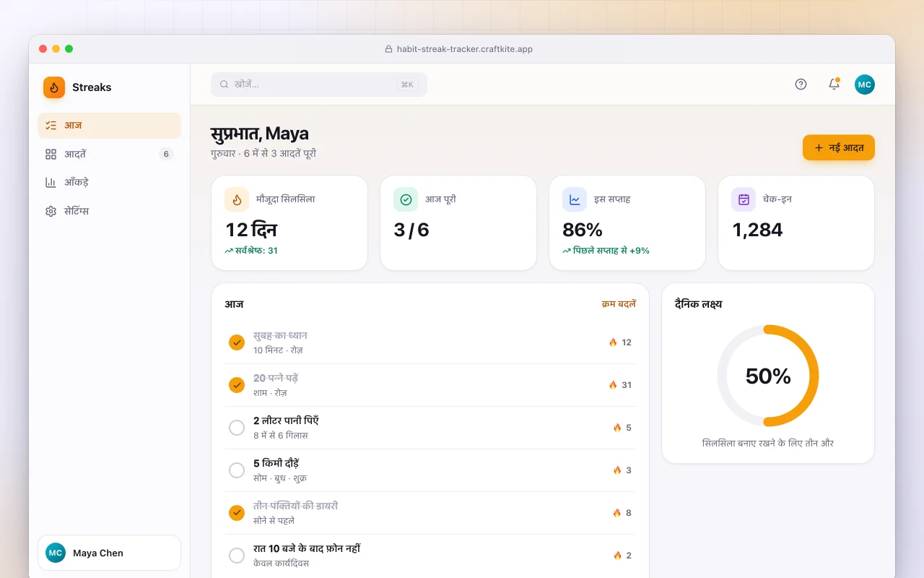Click the सुप्रभात, Maya heading
The image size is (924, 578).
pyautogui.click(x=260, y=134)
